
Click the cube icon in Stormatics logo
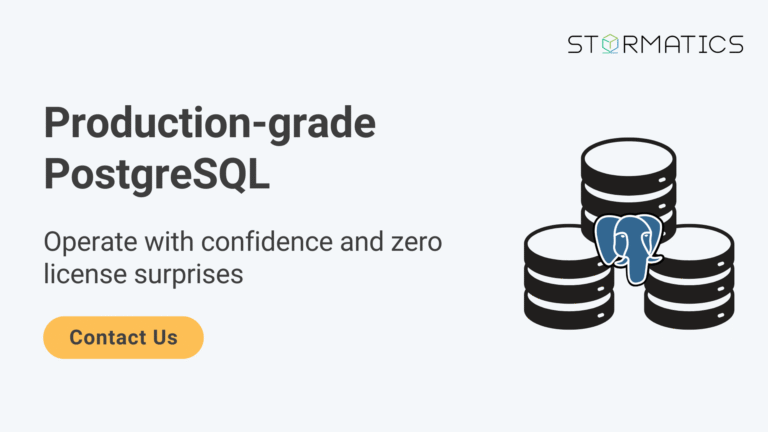pos(603,44)
